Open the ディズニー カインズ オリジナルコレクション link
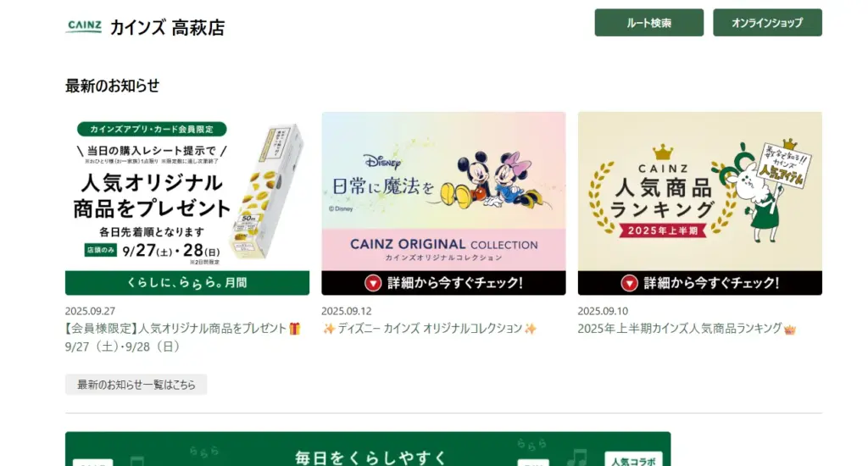868x466 pixels. click(x=430, y=329)
